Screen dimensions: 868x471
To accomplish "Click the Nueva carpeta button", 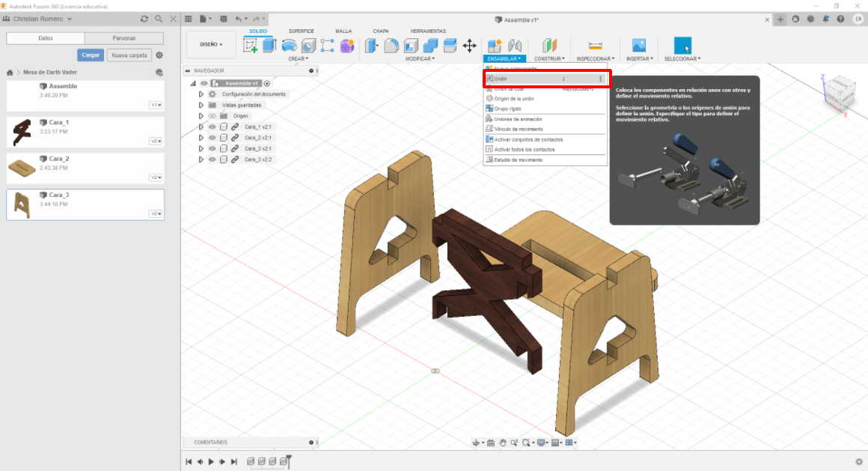I will [x=129, y=55].
